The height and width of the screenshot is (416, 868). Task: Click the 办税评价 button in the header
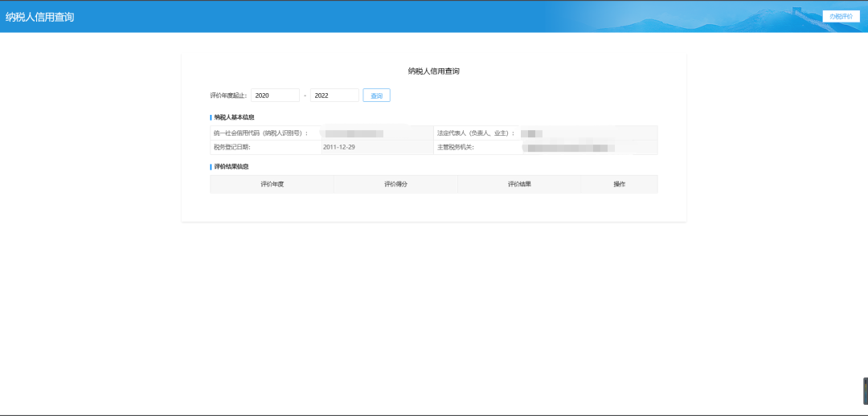tap(841, 17)
